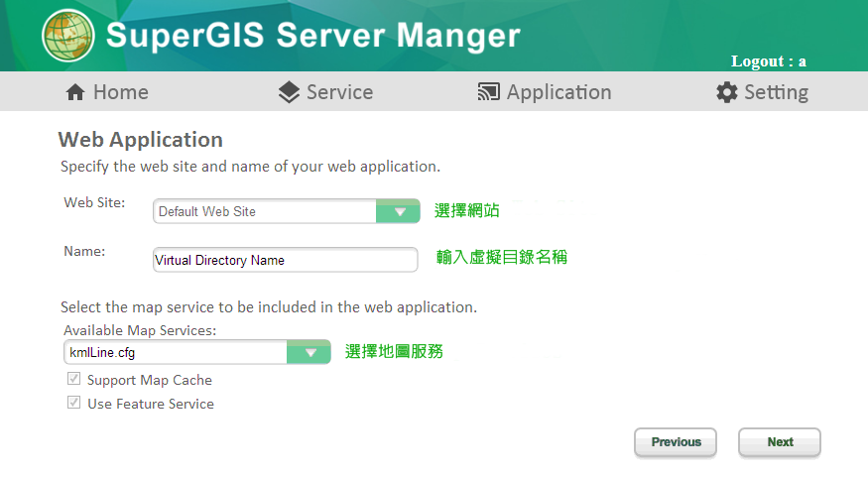Click the Service layers icon
This screenshot has height=478, width=868.
coord(289,92)
